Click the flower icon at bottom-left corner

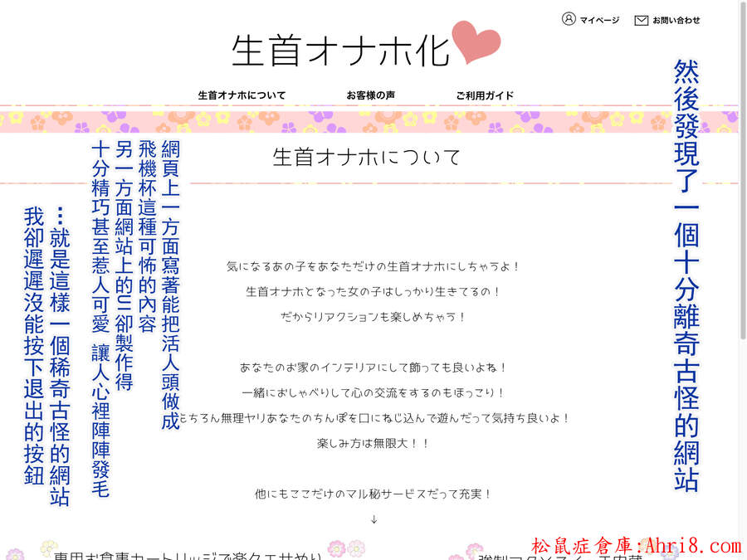click(x=14, y=553)
